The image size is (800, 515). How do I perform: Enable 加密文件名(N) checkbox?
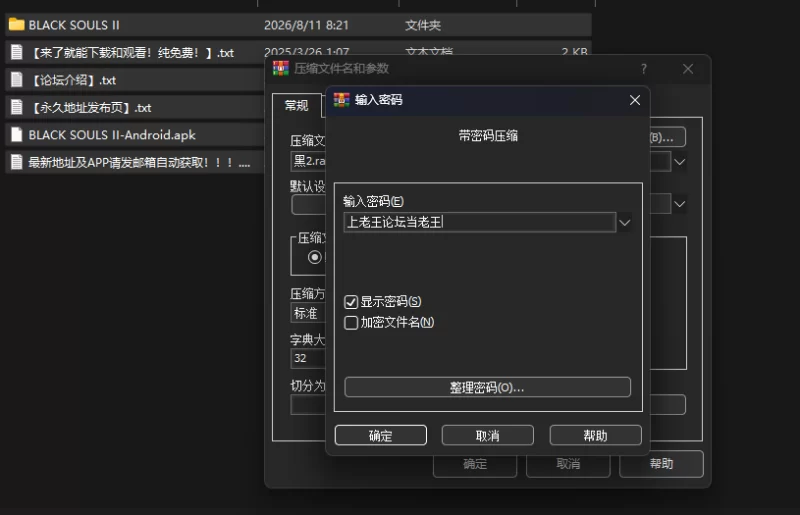351,323
